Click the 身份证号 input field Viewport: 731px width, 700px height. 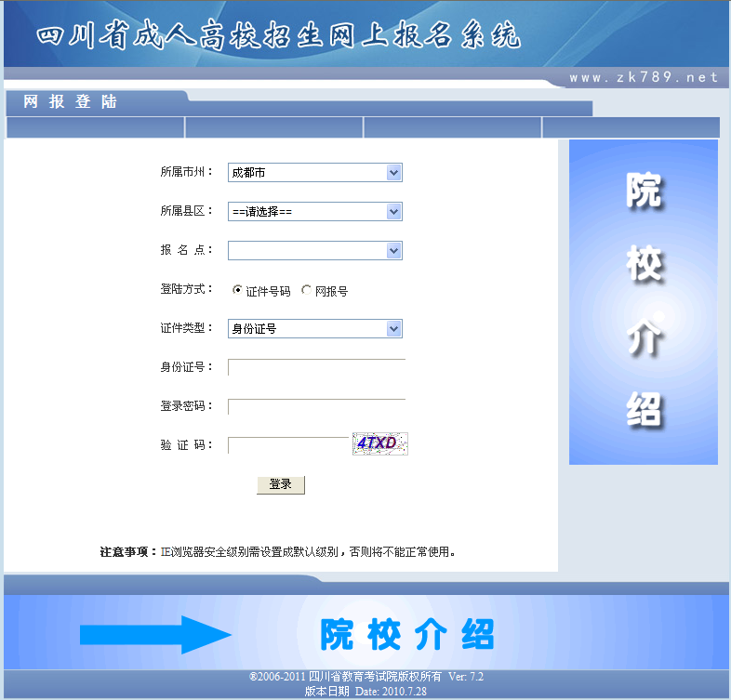pyautogui.click(x=316, y=367)
